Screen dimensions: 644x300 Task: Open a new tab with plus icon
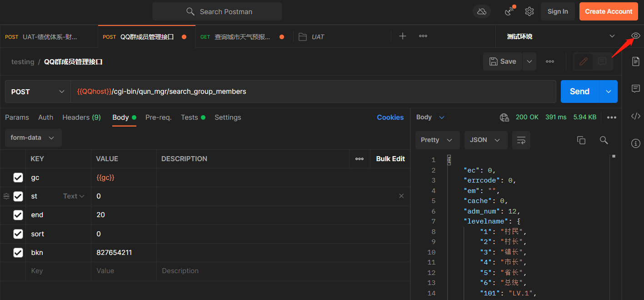(x=403, y=36)
